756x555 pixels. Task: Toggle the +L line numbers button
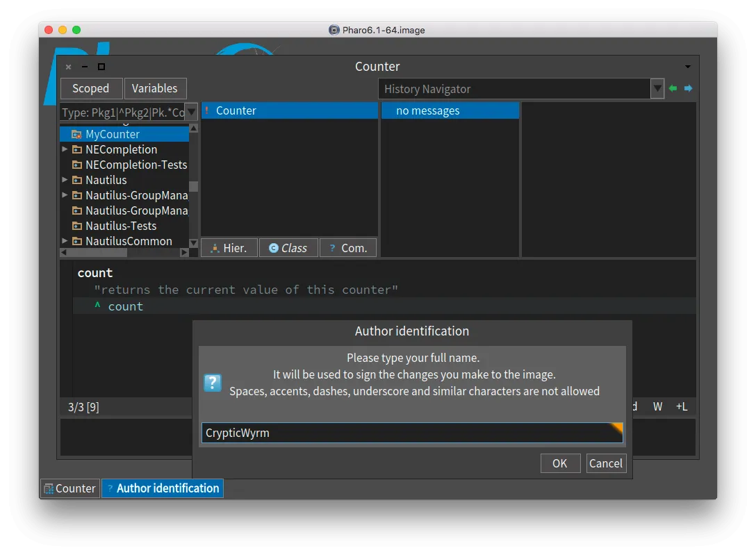click(x=681, y=406)
